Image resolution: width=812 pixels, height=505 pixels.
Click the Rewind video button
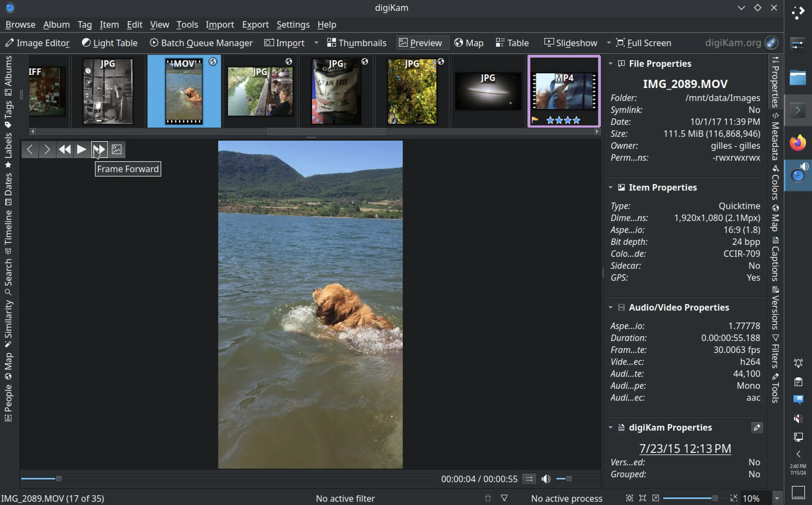[x=64, y=149]
